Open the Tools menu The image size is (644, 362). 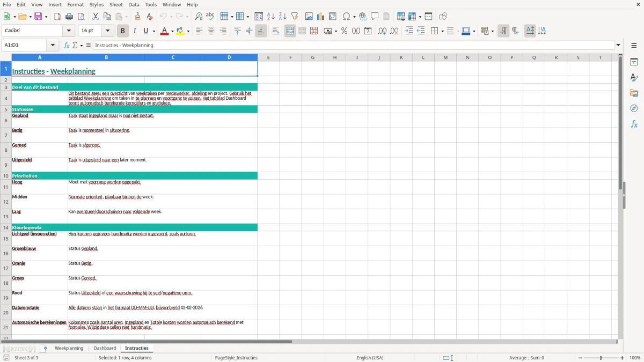point(151,4)
